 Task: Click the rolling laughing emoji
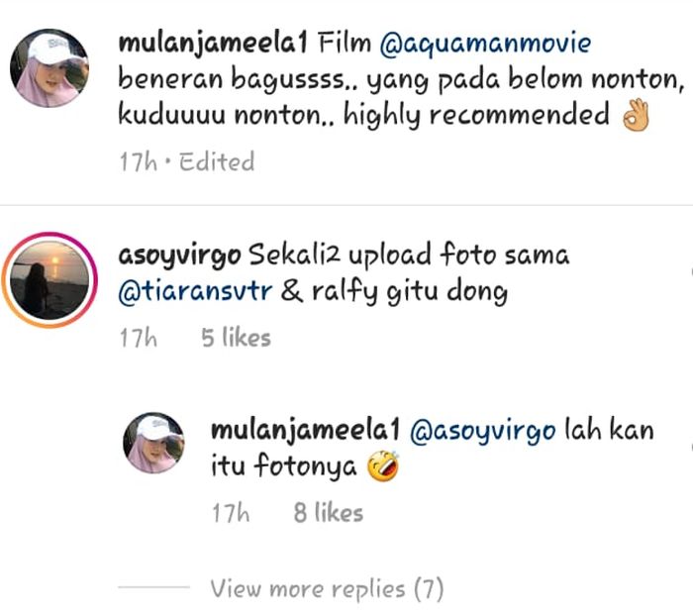384,465
